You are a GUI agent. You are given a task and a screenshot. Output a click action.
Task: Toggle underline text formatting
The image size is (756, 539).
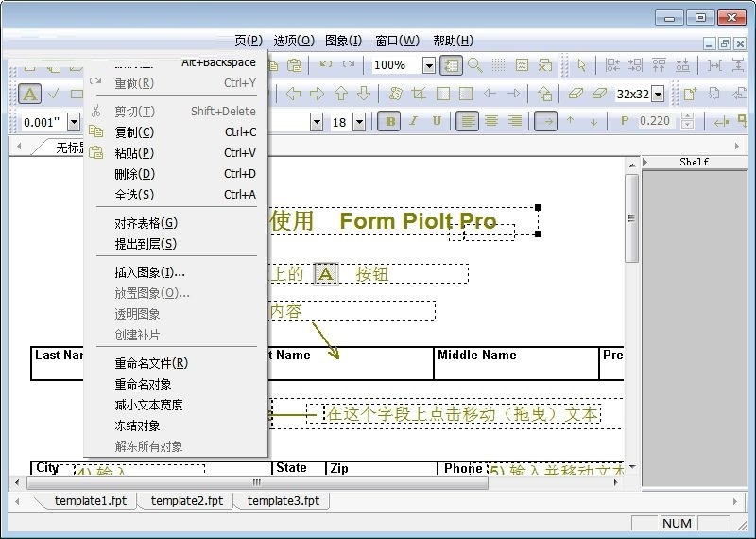(437, 121)
